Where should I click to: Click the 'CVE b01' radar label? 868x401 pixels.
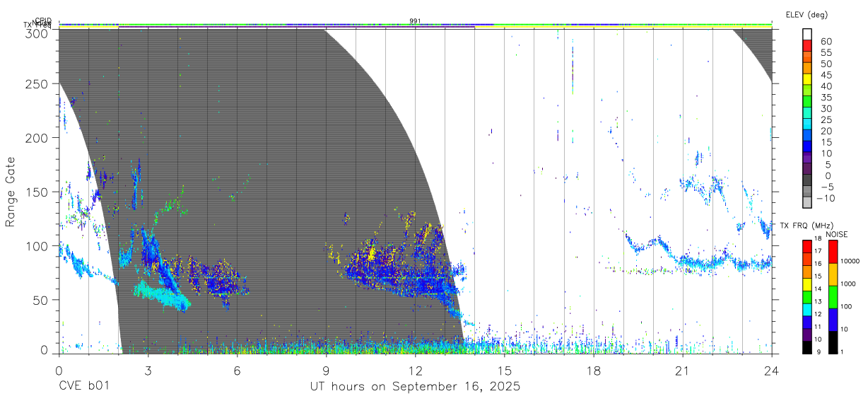tap(84, 387)
